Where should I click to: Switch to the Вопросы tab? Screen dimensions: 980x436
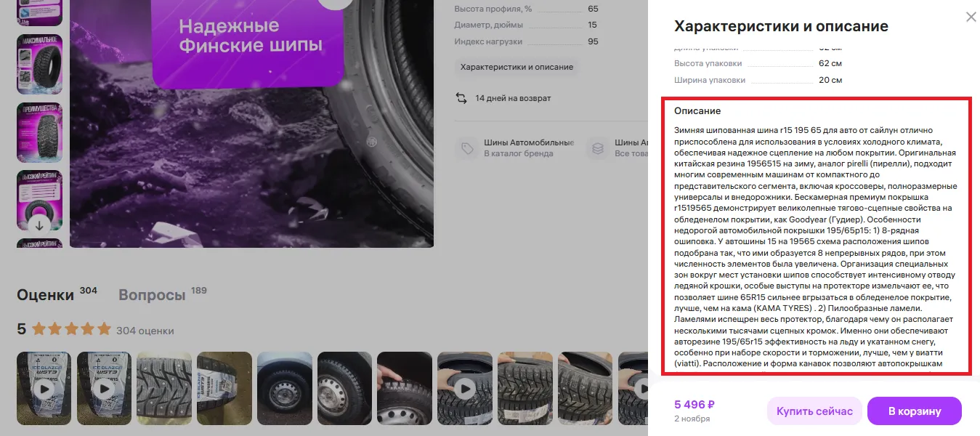click(152, 295)
